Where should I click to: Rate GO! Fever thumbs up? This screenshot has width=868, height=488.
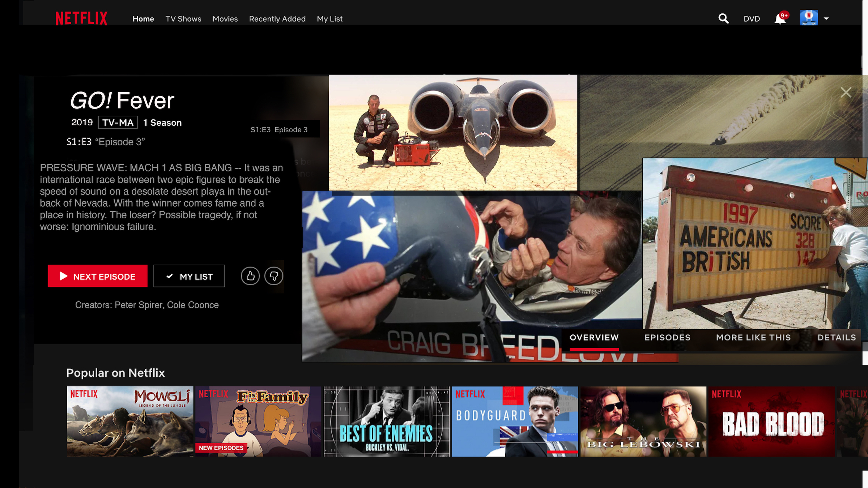point(250,276)
